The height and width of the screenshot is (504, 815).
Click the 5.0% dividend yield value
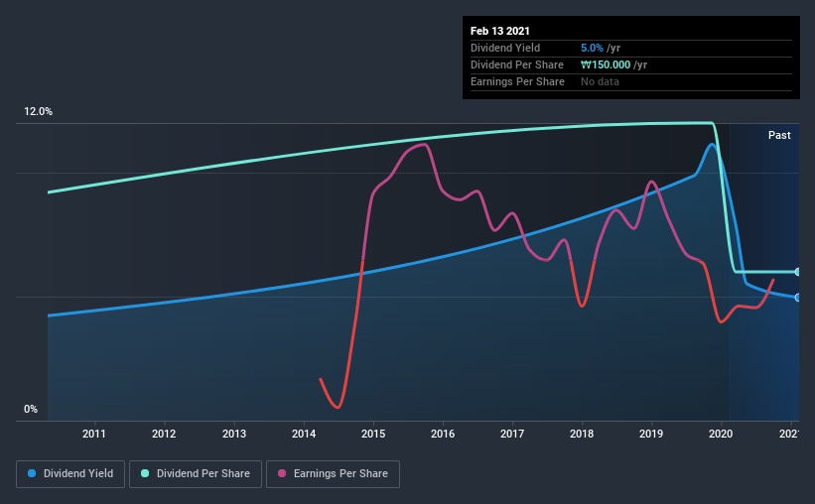[x=592, y=48]
